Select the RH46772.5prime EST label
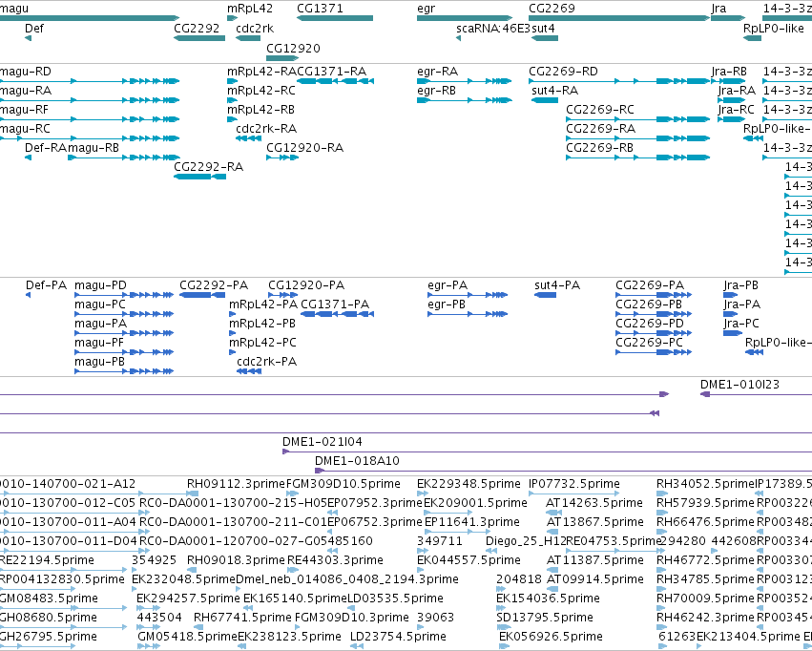This screenshot has width=812, height=651. click(705, 560)
